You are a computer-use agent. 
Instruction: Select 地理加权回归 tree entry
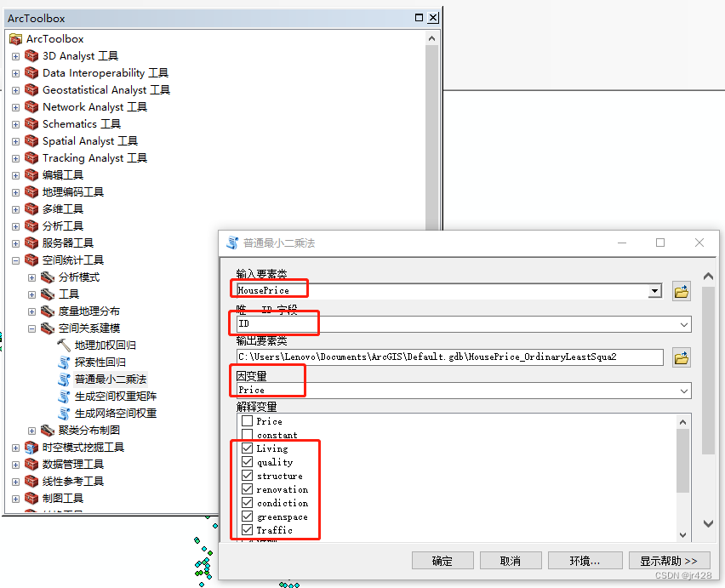click(x=106, y=345)
